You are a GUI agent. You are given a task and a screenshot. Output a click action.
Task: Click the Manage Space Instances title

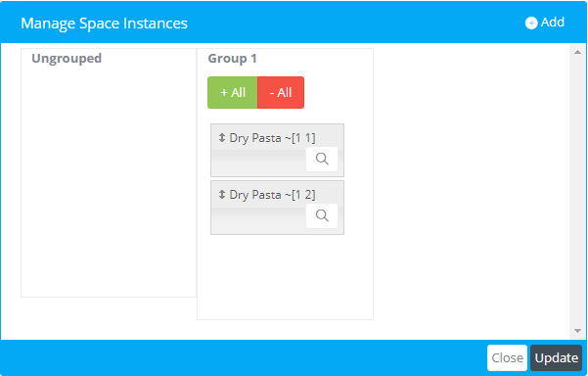tap(104, 23)
